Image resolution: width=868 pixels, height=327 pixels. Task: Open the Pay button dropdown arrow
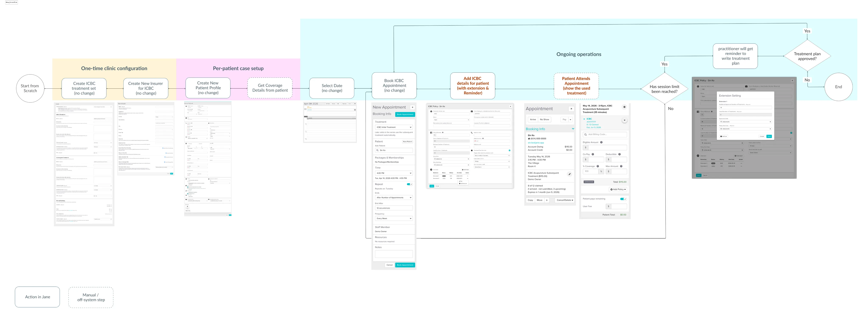coord(570,120)
